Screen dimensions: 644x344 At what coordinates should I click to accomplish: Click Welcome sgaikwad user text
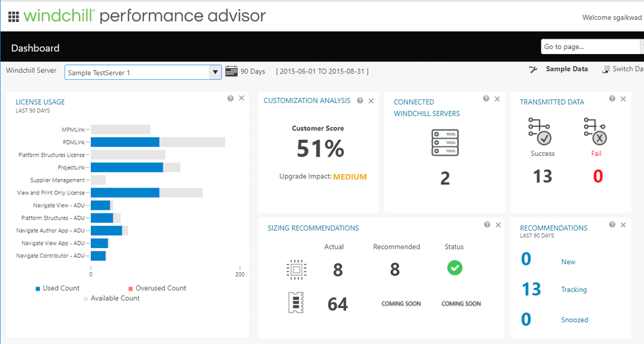coord(612,17)
